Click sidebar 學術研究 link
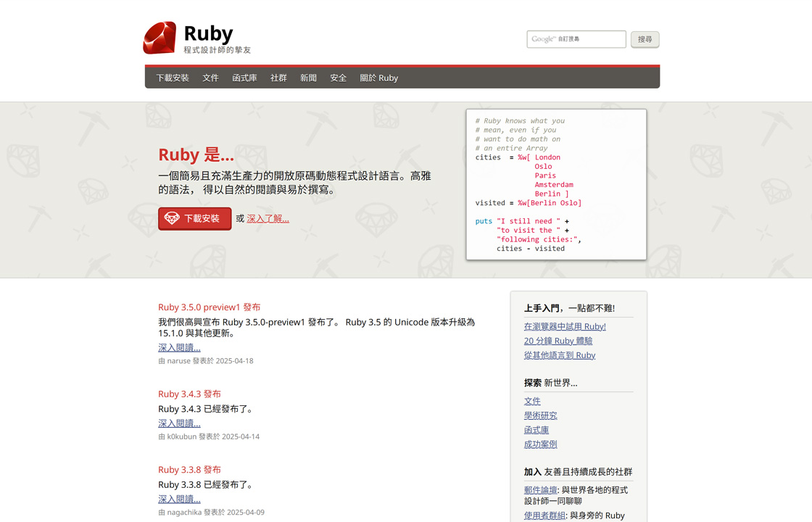Image resolution: width=812 pixels, height=522 pixels. [x=541, y=415]
